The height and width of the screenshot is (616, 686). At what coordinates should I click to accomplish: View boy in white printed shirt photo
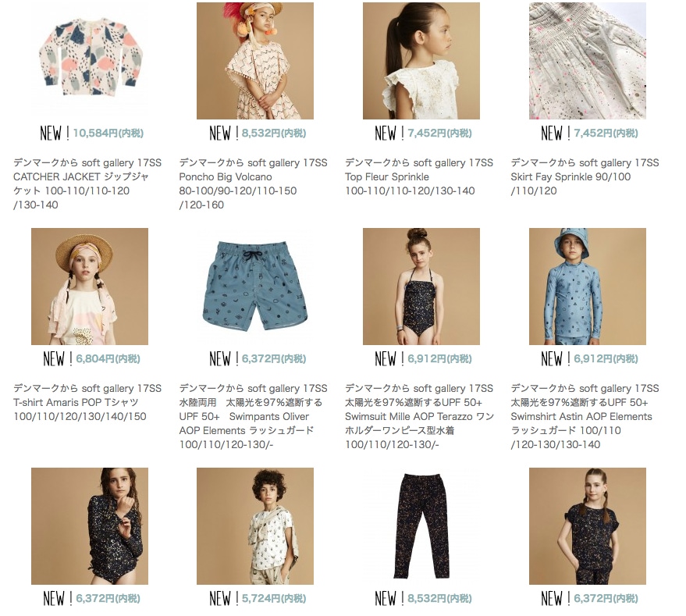pos(255,526)
